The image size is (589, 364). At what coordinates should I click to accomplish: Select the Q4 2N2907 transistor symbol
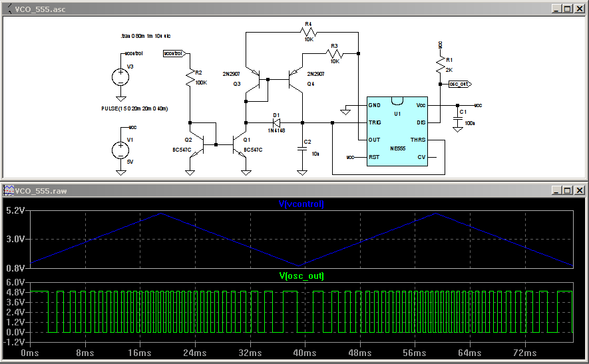pyautogui.click(x=295, y=80)
